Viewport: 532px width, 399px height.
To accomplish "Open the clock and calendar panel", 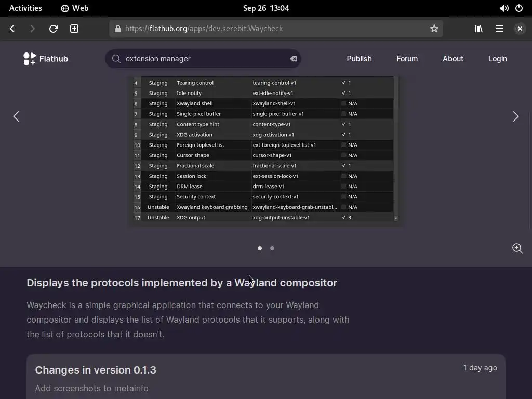I will point(266,8).
